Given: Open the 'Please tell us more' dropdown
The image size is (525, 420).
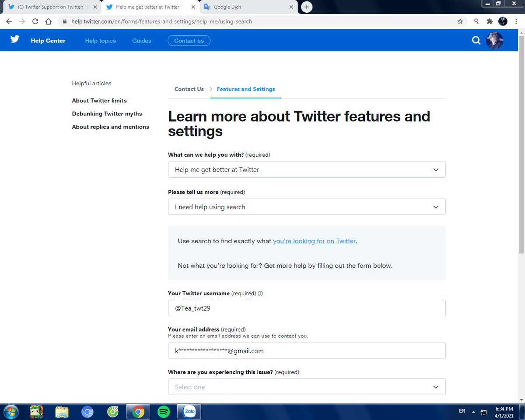Looking at the screenshot, I should 307,207.
